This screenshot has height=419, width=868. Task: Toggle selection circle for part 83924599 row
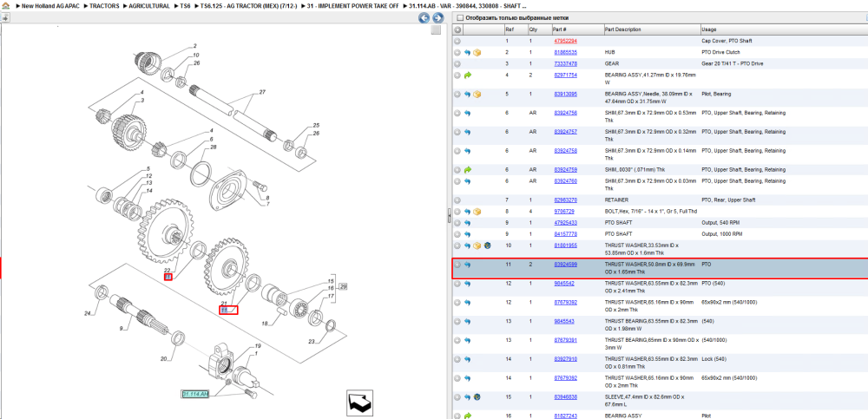click(x=457, y=265)
